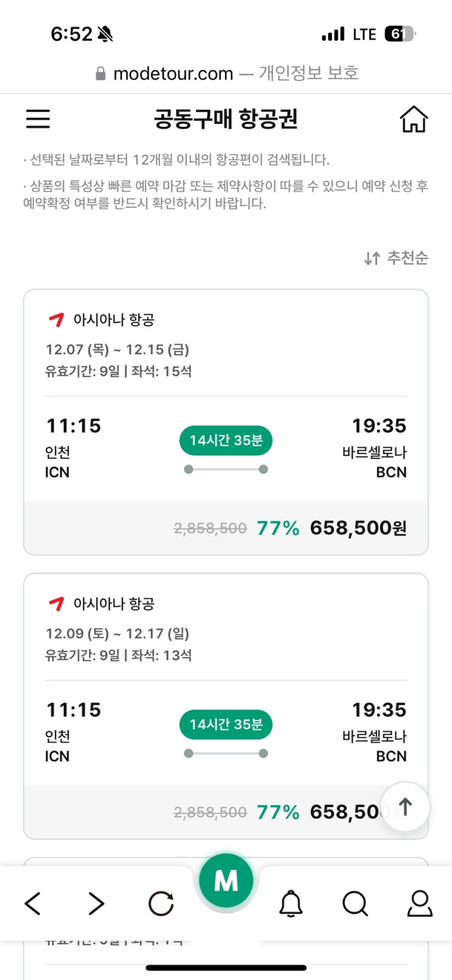
Task: Tap the browser back arrow
Action: pyautogui.click(x=33, y=903)
